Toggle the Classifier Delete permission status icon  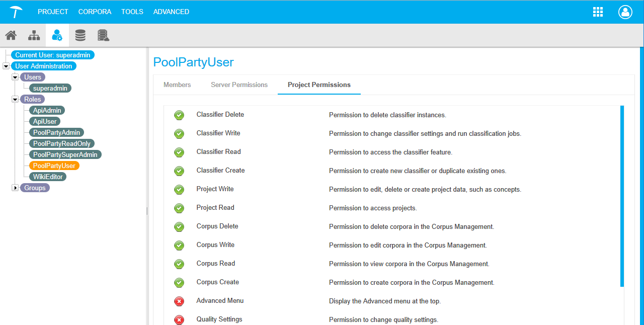(179, 115)
